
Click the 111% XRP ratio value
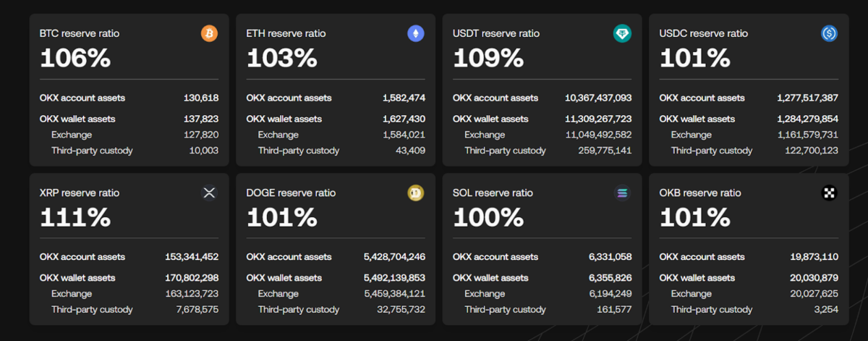tap(75, 217)
